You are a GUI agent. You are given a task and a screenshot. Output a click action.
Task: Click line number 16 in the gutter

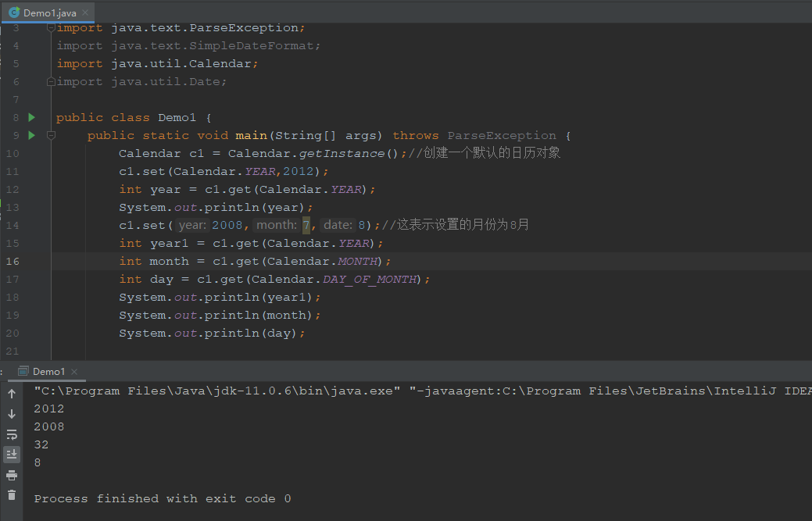(13, 261)
